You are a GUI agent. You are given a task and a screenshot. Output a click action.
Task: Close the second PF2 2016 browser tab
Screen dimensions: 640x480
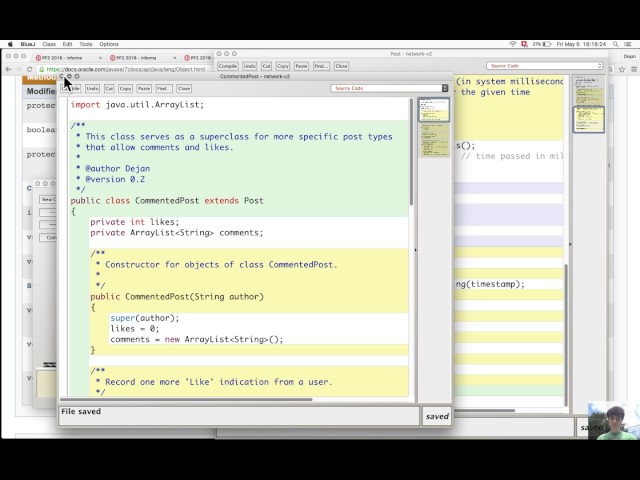click(x=175, y=58)
